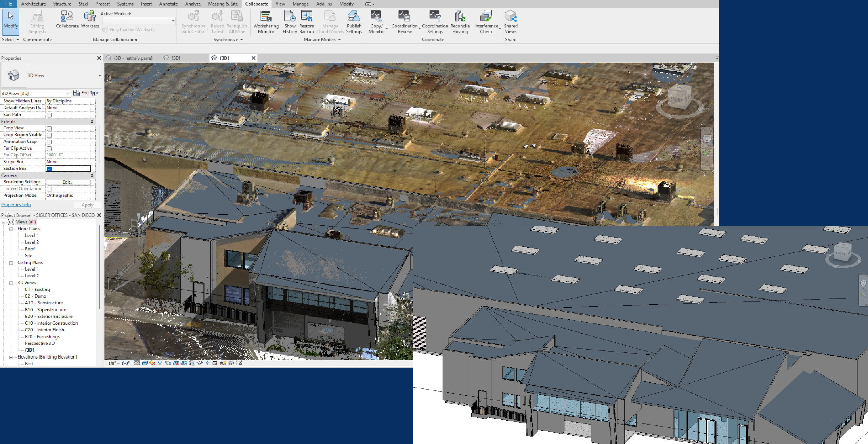Open the Active Workset dropdown
Screen dimensions: 868x444
point(173,21)
